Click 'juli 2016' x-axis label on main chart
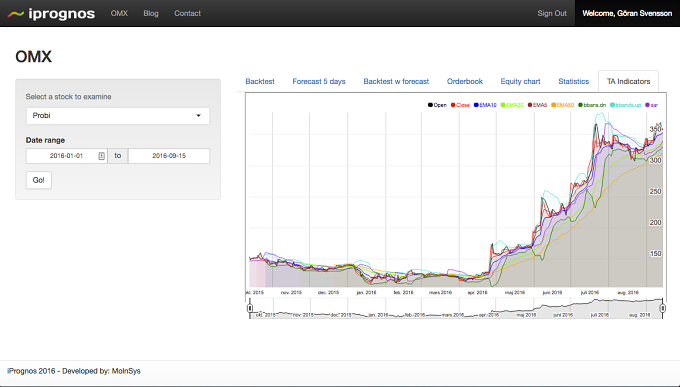 click(x=590, y=292)
